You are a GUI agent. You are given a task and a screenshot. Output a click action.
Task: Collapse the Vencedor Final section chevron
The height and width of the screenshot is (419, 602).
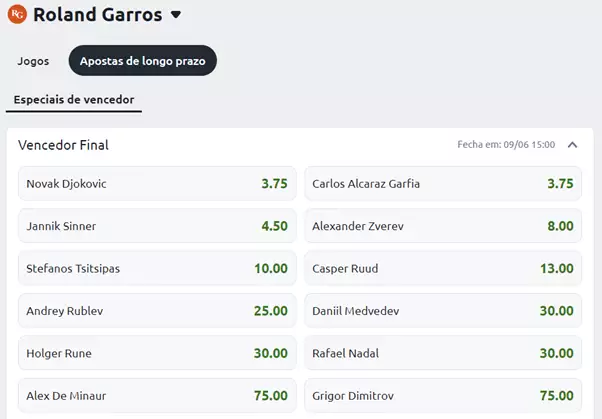tap(572, 145)
